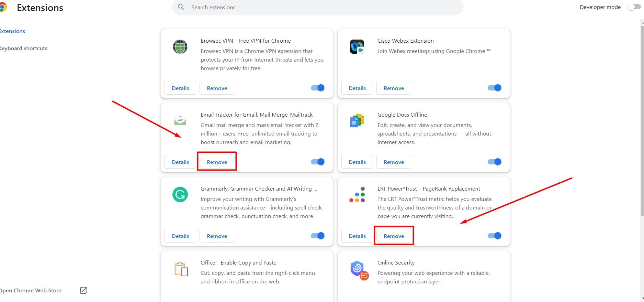This screenshot has width=644, height=302.
Task: Disable the Cisco Webex Extension toggle
Action: click(495, 88)
